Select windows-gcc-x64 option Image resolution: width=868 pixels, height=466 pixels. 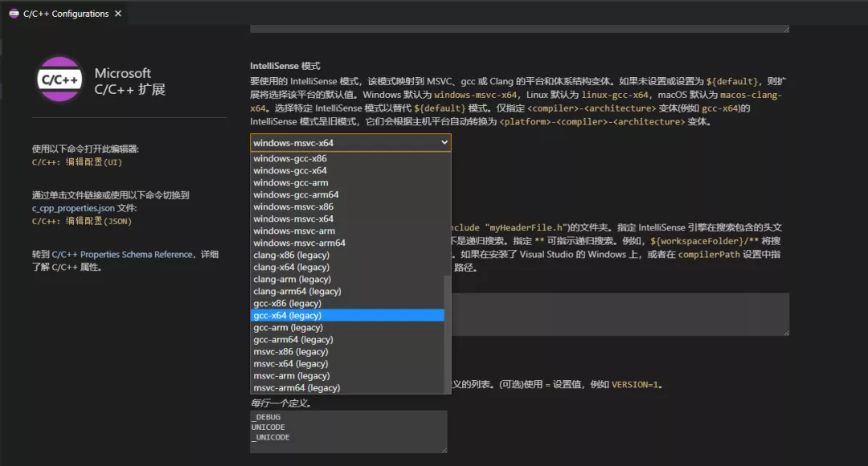[x=347, y=170]
